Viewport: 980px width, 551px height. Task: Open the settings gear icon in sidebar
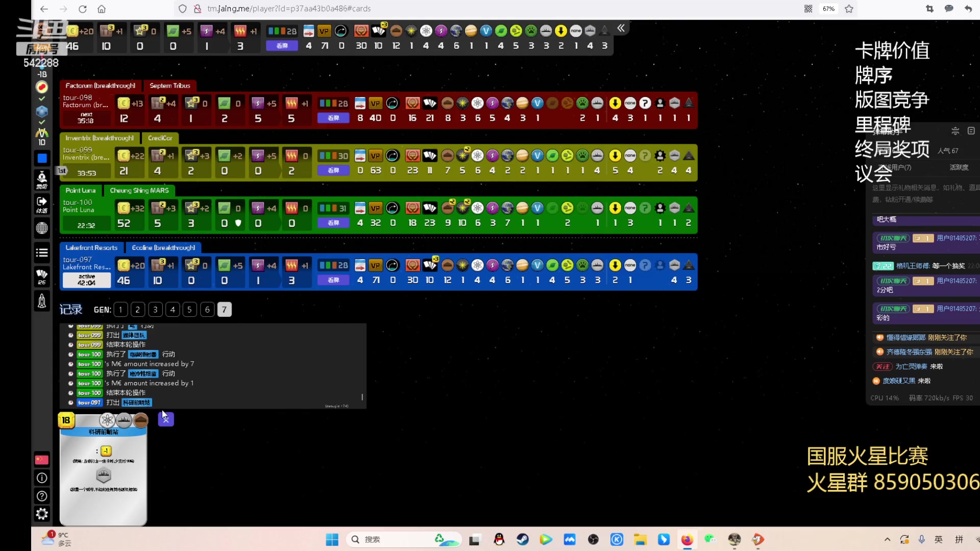(x=42, y=514)
